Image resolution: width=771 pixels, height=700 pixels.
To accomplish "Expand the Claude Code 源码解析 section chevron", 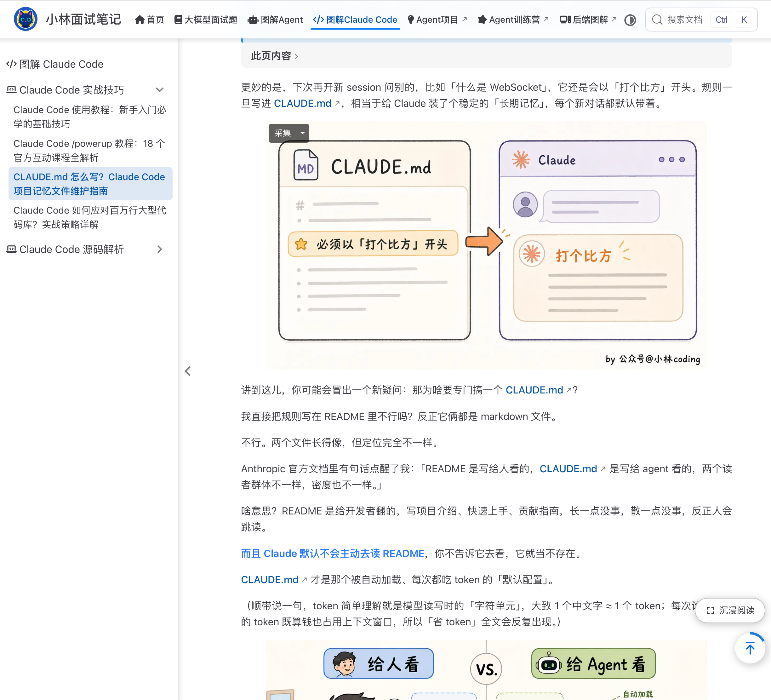I will click(x=159, y=250).
